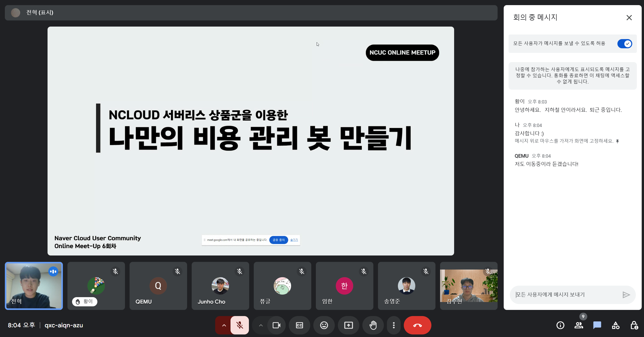Expand video settings chevron next to camera

point(261,325)
